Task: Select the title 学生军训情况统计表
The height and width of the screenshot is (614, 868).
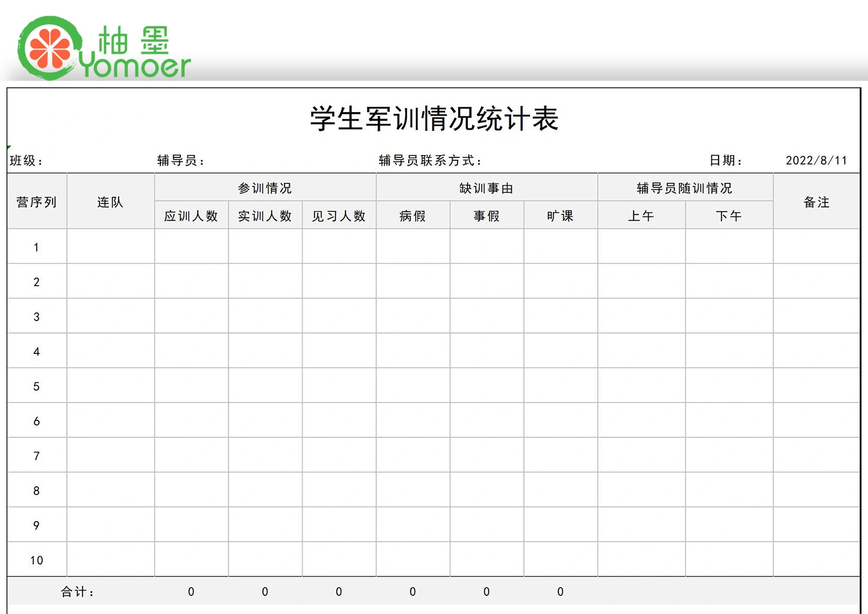Action: coord(434,119)
